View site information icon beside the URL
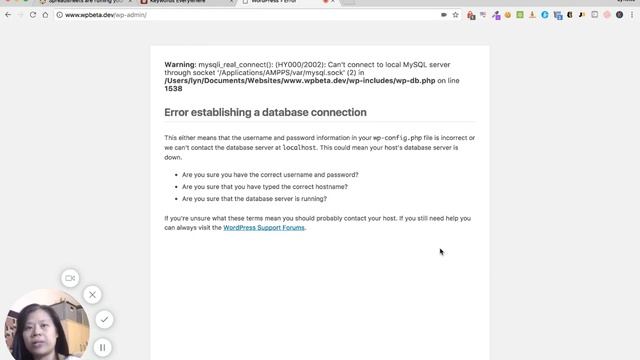The image size is (640, 360). point(60,15)
